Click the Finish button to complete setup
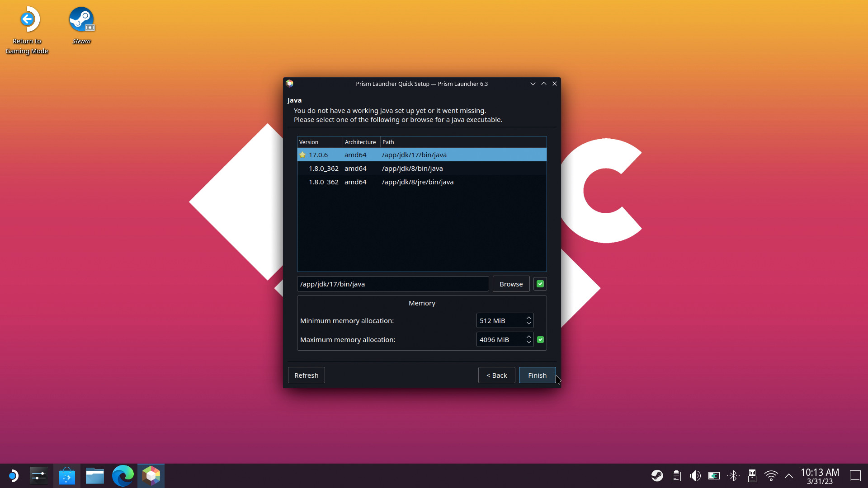This screenshot has height=488, width=868. coord(537,375)
